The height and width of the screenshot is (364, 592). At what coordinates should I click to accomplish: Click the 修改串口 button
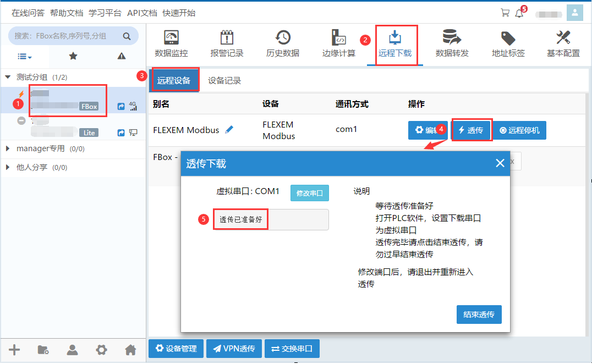309,193
